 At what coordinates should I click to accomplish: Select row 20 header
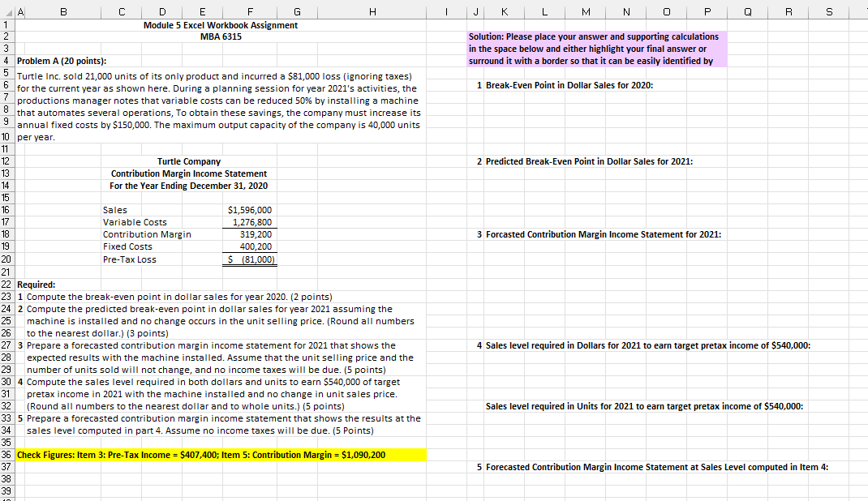click(6, 259)
